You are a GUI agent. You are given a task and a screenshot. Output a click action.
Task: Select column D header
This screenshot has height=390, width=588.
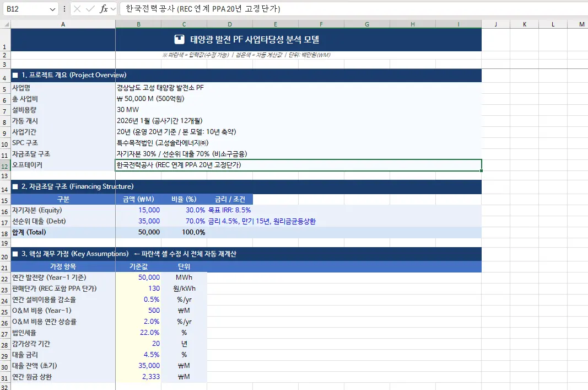point(230,24)
